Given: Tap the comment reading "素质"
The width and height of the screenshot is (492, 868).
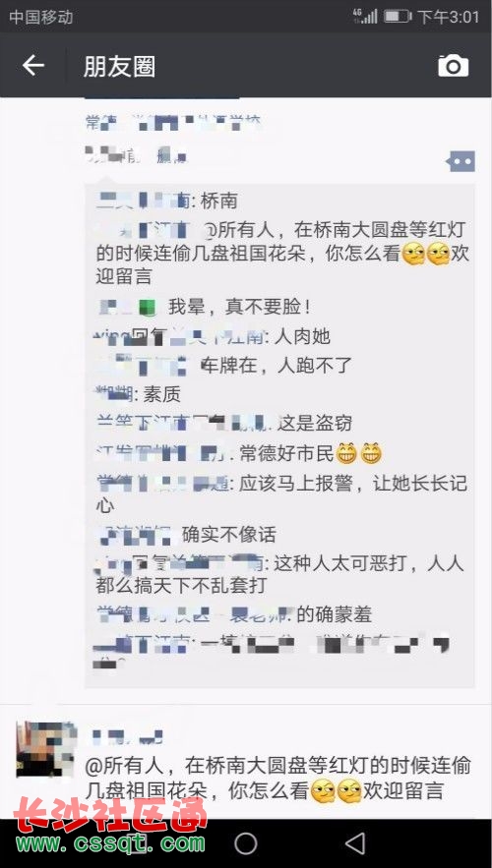Looking at the screenshot, I should (161, 394).
